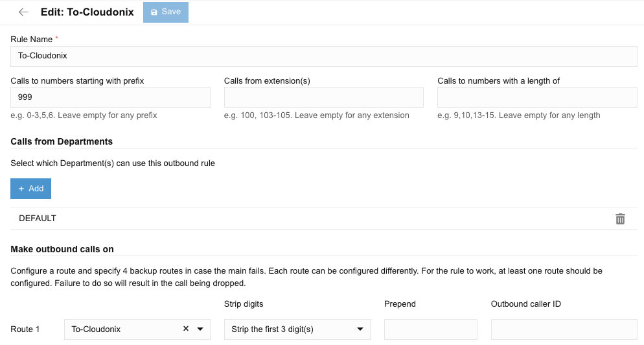Click the plus icon on Add button

coord(21,188)
